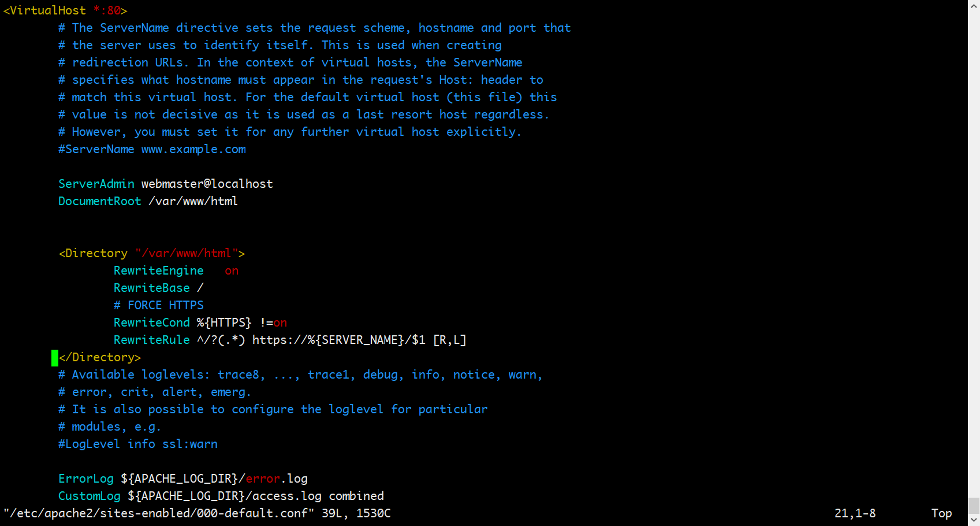Click the DocumentRoot directive keyword
980x526 pixels.
(99, 201)
